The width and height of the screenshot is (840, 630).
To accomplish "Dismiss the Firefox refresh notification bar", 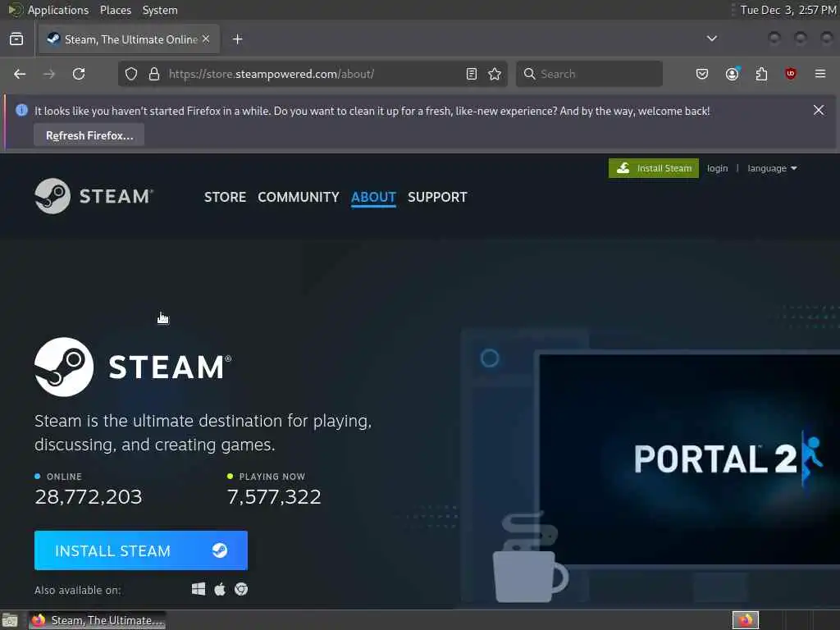I will tap(819, 110).
